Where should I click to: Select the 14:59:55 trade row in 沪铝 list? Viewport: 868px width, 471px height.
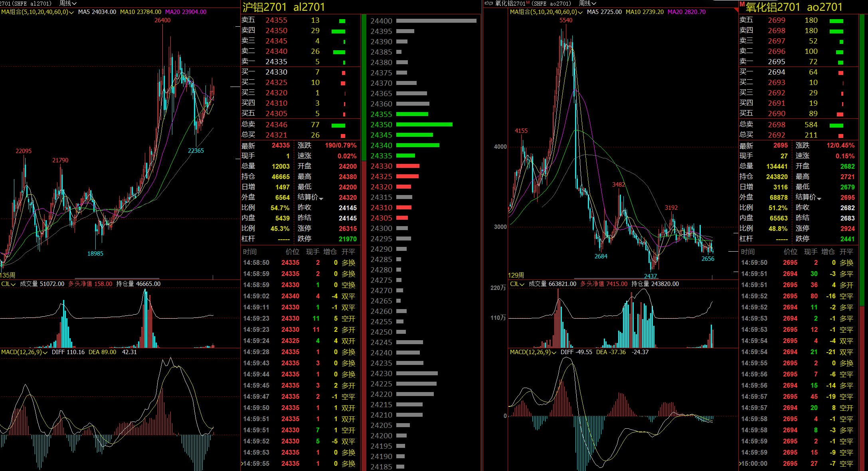click(x=300, y=464)
